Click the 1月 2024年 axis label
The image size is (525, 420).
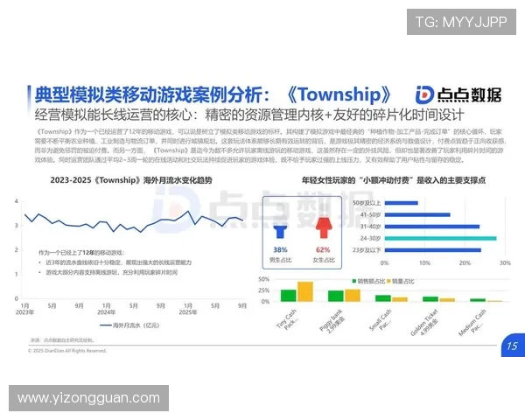pyautogui.click(x=107, y=309)
